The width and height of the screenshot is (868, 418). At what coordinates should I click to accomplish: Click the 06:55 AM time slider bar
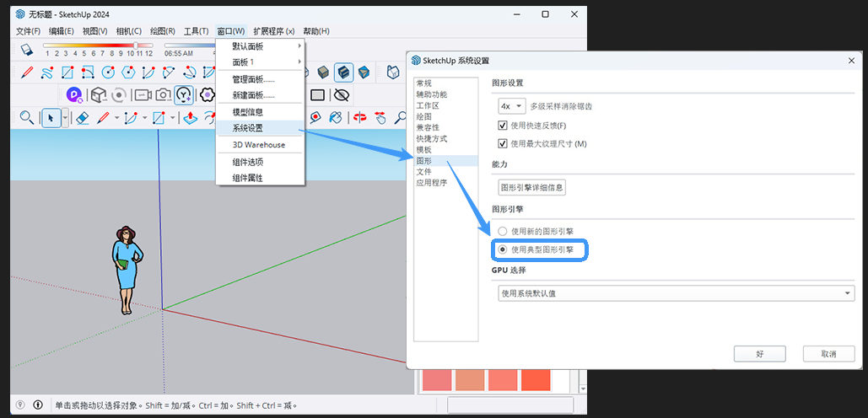click(x=190, y=46)
